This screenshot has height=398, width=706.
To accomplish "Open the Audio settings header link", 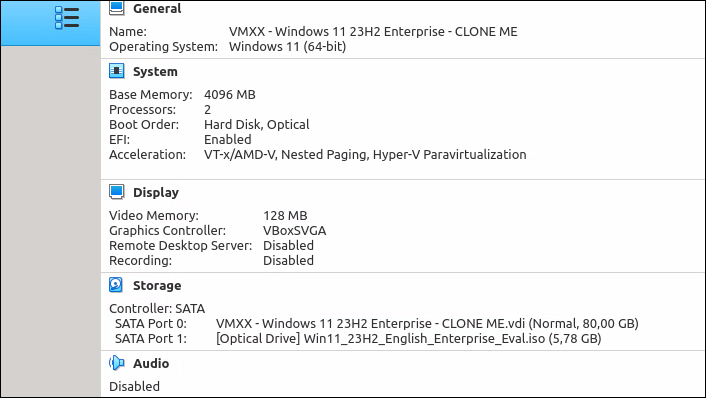I will click(151, 363).
